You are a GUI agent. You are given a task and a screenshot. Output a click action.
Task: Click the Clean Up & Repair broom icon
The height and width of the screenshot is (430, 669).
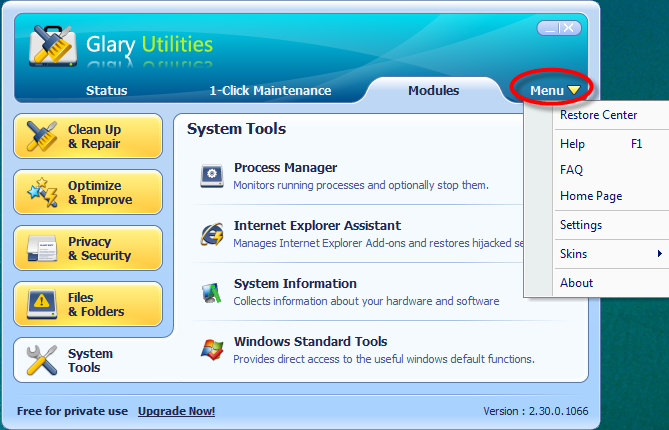pyautogui.click(x=41, y=137)
